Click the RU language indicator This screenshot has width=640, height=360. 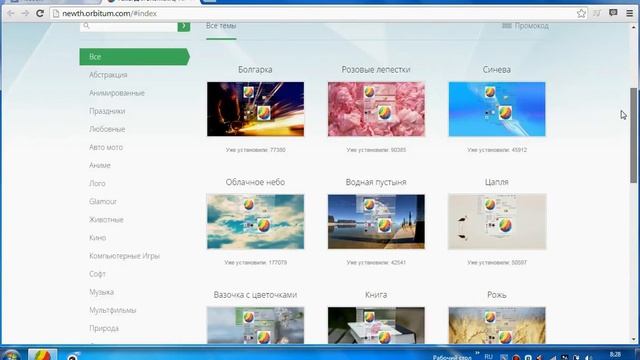(488, 356)
